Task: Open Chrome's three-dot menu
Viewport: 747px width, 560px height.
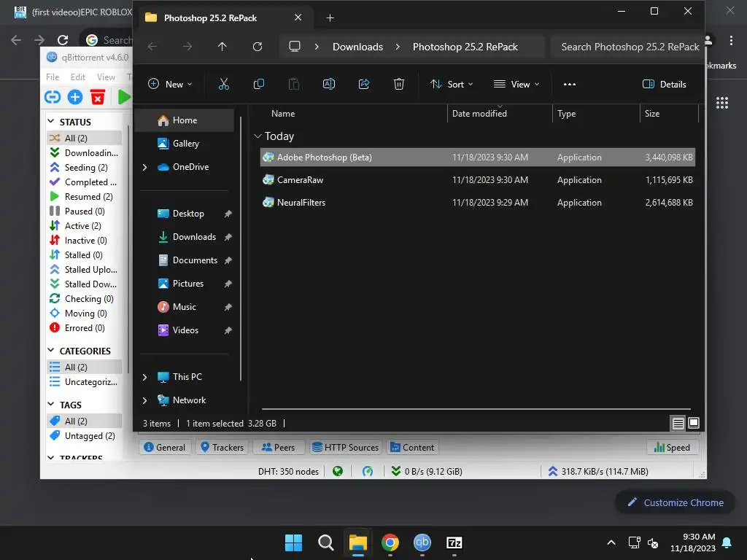Action: tap(731, 41)
